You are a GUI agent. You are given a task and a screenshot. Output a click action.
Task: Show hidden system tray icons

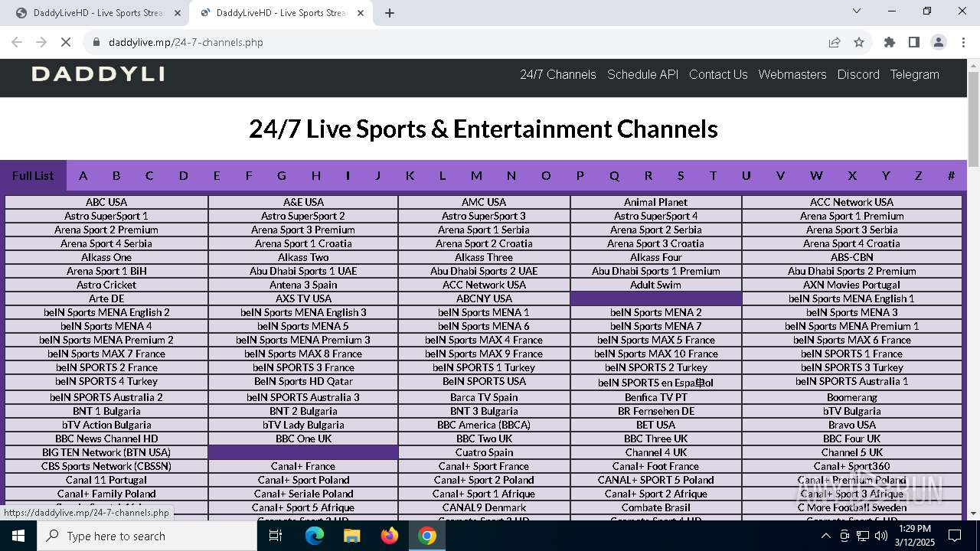tap(825, 536)
